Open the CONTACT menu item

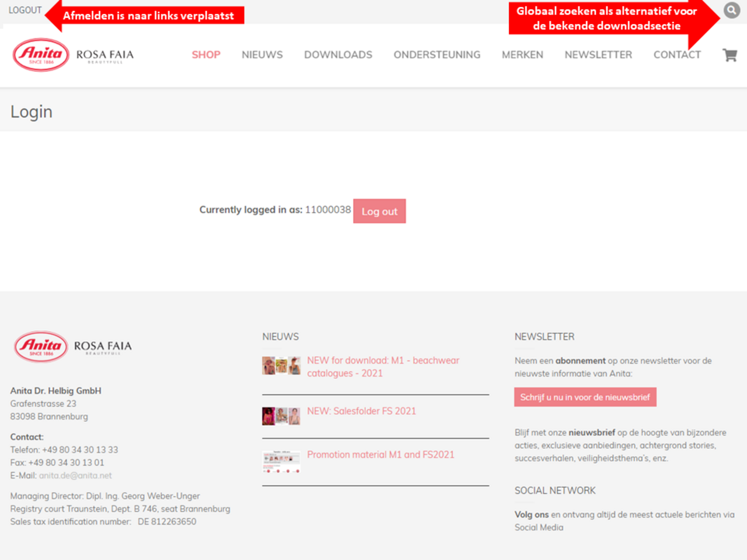pyautogui.click(x=677, y=55)
